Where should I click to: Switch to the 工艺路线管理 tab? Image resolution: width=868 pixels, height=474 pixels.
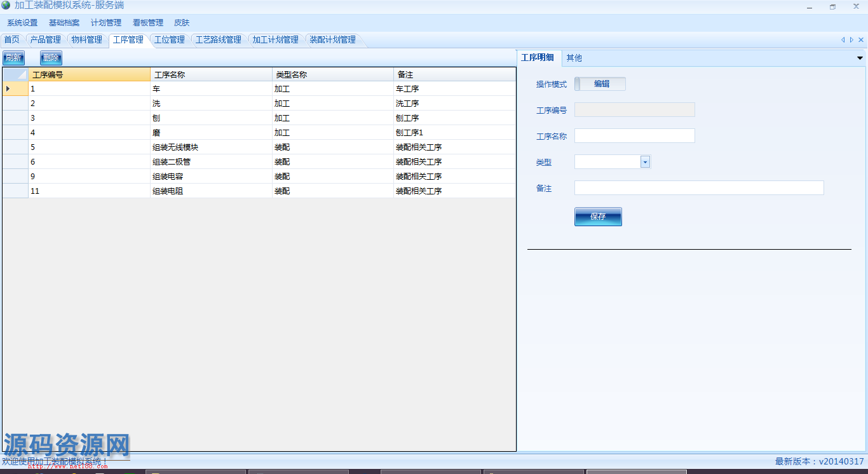[219, 40]
